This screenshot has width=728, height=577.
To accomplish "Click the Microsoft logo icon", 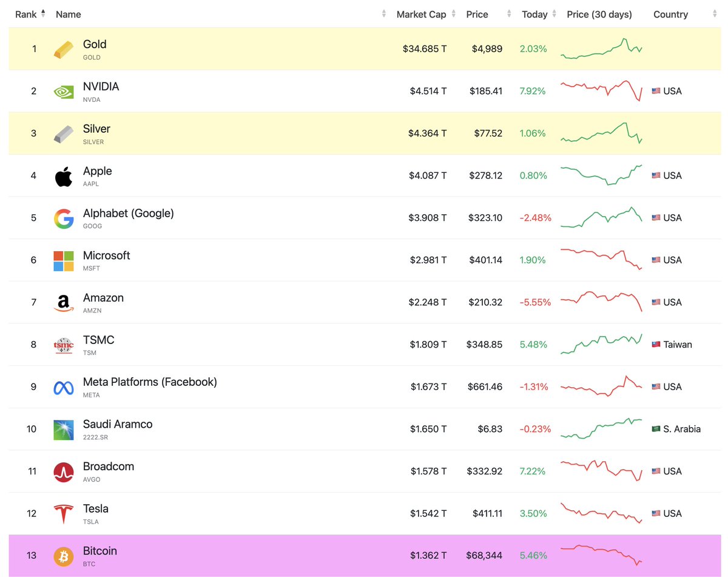I will 63,260.
